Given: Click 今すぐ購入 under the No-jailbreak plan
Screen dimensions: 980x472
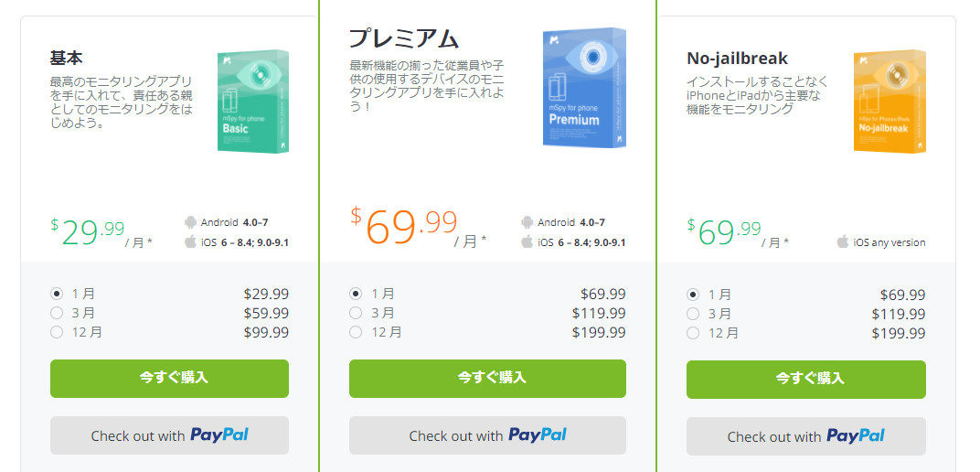Looking at the screenshot, I should click(x=806, y=379).
